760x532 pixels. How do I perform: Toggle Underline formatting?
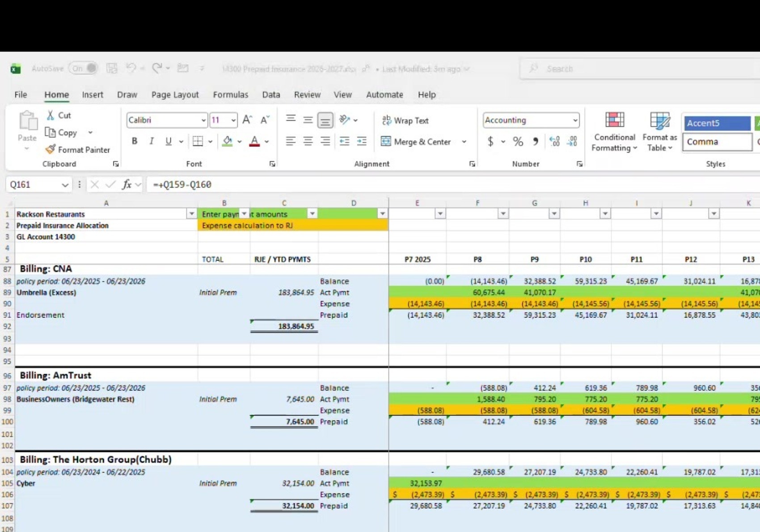click(x=169, y=141)
